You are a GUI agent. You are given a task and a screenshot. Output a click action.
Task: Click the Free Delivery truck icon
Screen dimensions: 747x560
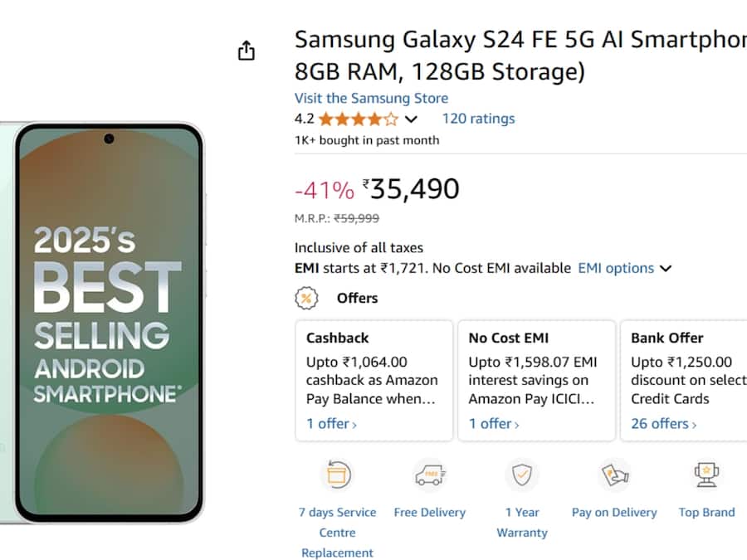point(430,475)
